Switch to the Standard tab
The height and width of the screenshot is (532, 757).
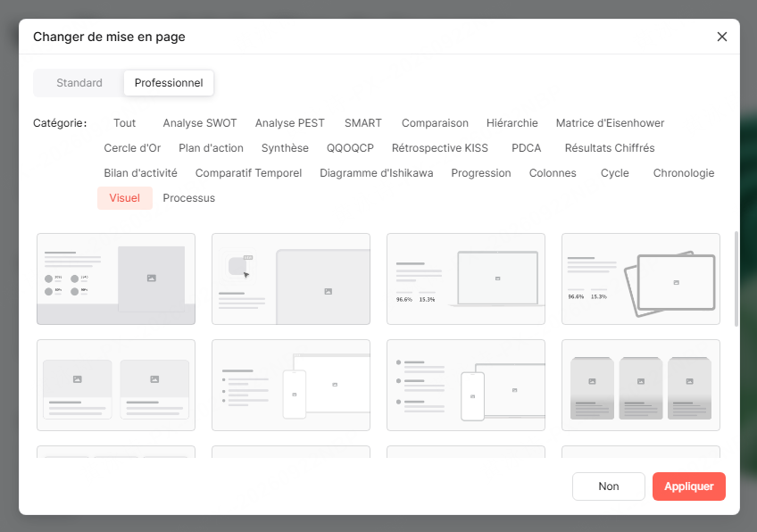point(79,83)
